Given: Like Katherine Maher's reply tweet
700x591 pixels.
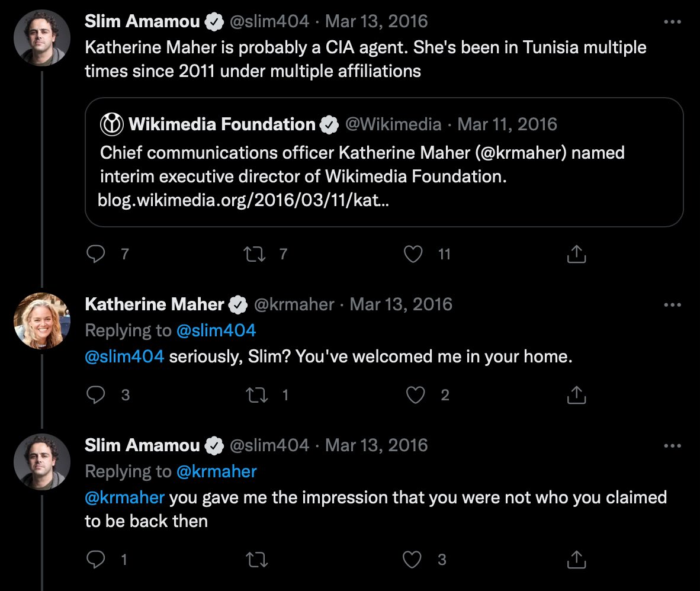Looking at the screenshot, I should tap(415, 395).
